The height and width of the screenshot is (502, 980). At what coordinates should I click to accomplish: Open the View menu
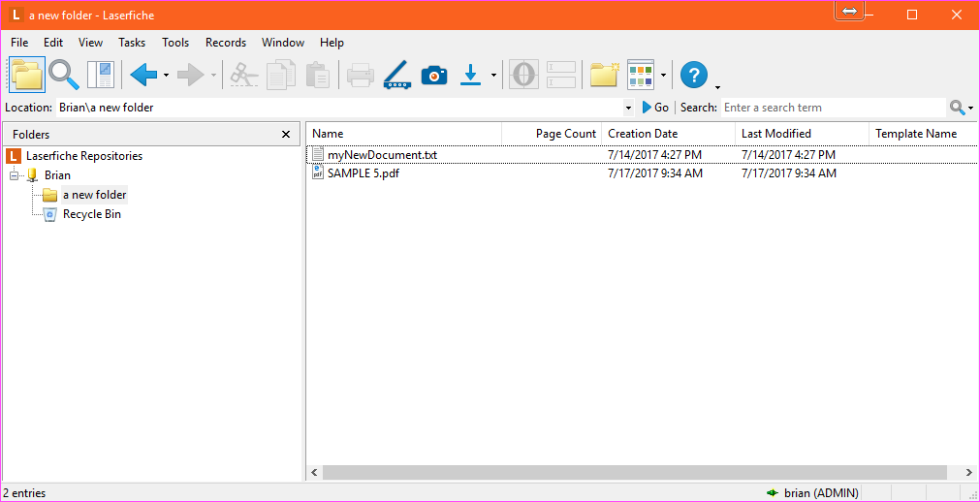[x=90, y=43]
